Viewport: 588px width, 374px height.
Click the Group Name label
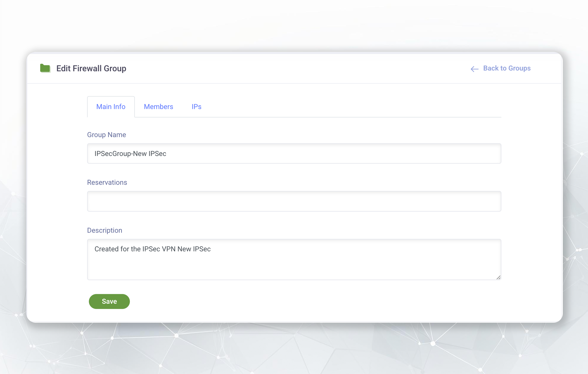[106, 135]
